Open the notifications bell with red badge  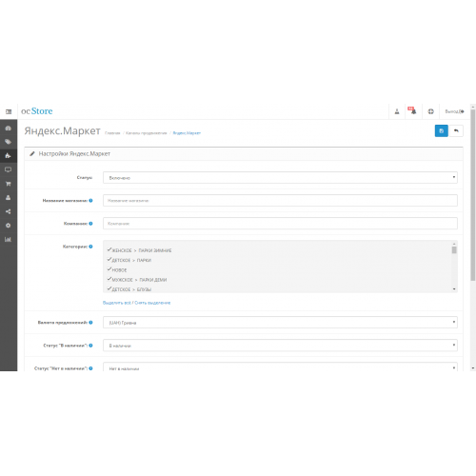pos(413,111)
